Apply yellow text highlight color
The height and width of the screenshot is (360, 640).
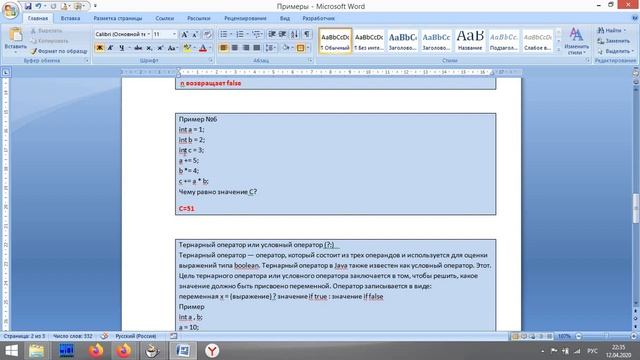coord(187,48)
